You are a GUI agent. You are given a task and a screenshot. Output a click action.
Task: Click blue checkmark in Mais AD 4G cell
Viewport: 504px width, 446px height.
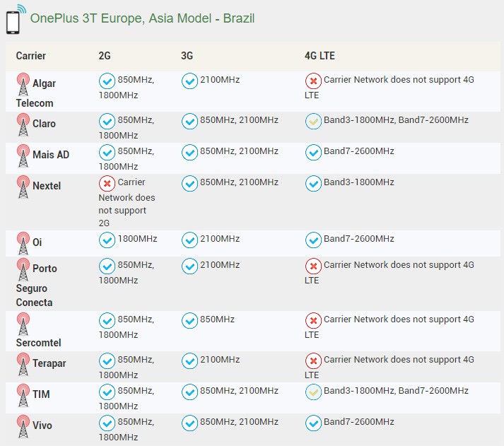(x=313, y=152)
